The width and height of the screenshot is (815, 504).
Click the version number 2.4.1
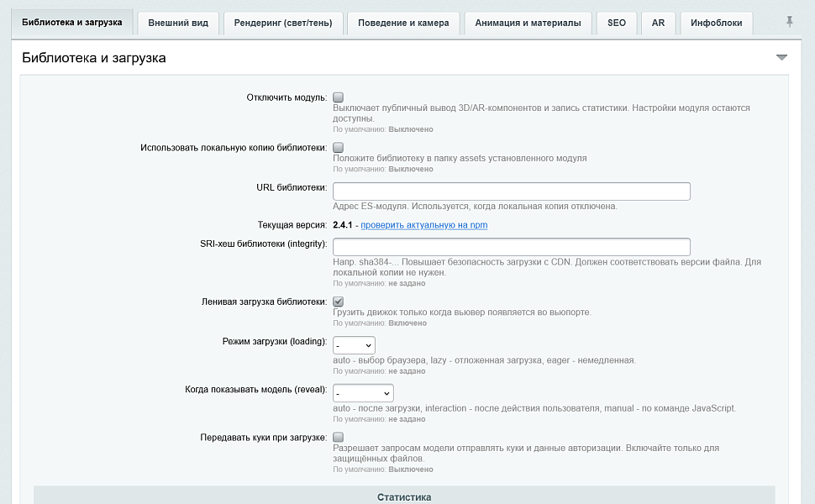point(343,225)
